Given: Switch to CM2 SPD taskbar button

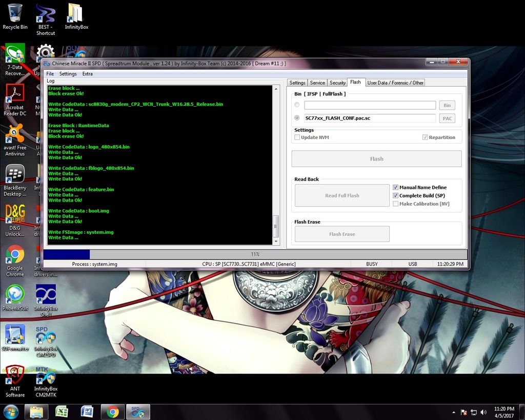Looking at the screenshot, I should [x=138, y=412].
